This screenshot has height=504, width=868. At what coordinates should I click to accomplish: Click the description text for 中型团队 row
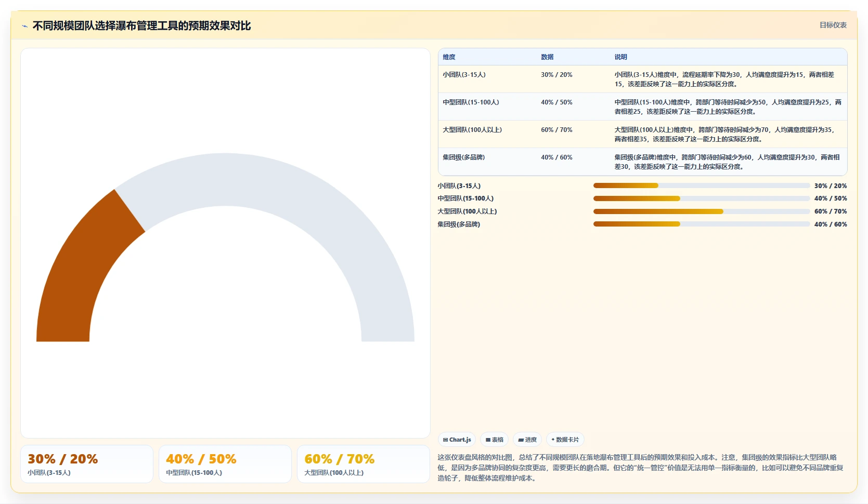click(728, 107)
